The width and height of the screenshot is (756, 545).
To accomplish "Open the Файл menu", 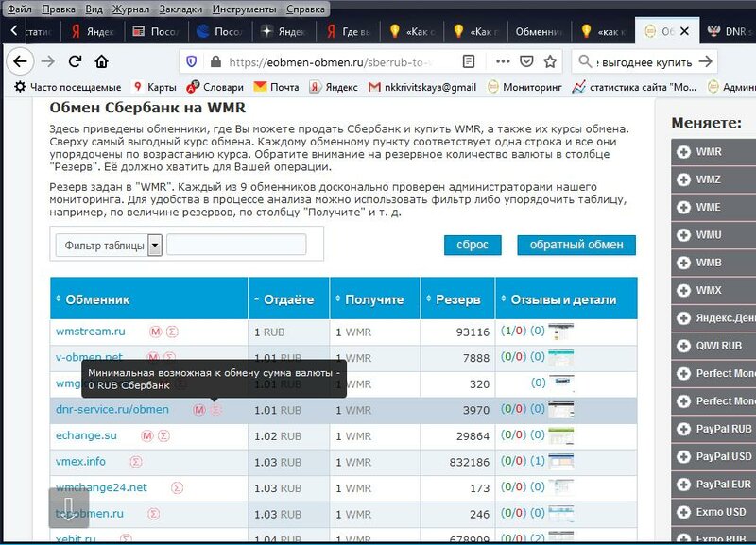I will click(x=20, y=9).
